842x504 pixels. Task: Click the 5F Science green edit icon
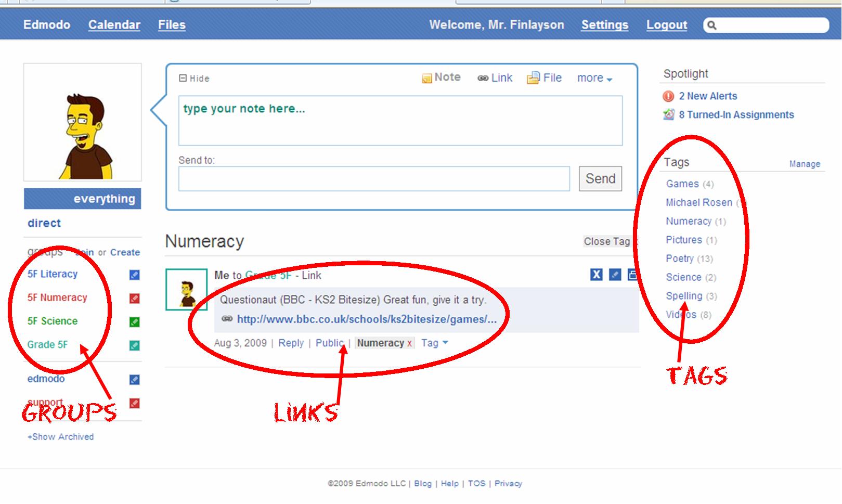(x=134, y=322)
